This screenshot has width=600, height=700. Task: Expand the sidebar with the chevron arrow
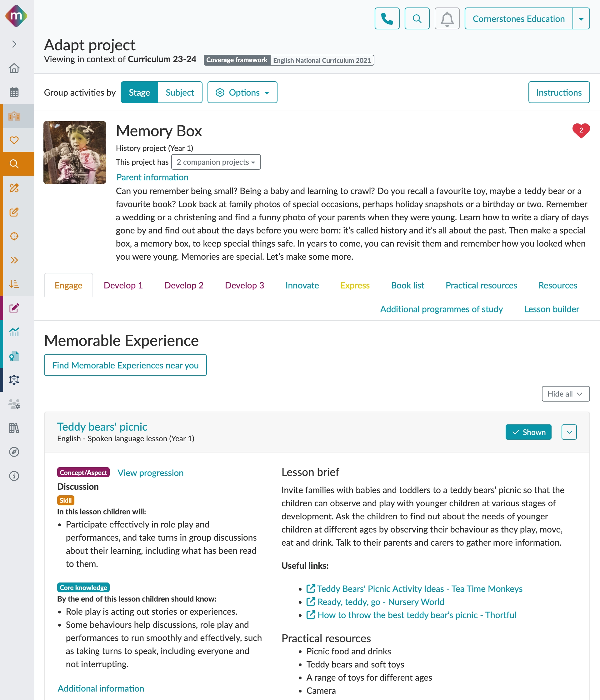(14, 44)
